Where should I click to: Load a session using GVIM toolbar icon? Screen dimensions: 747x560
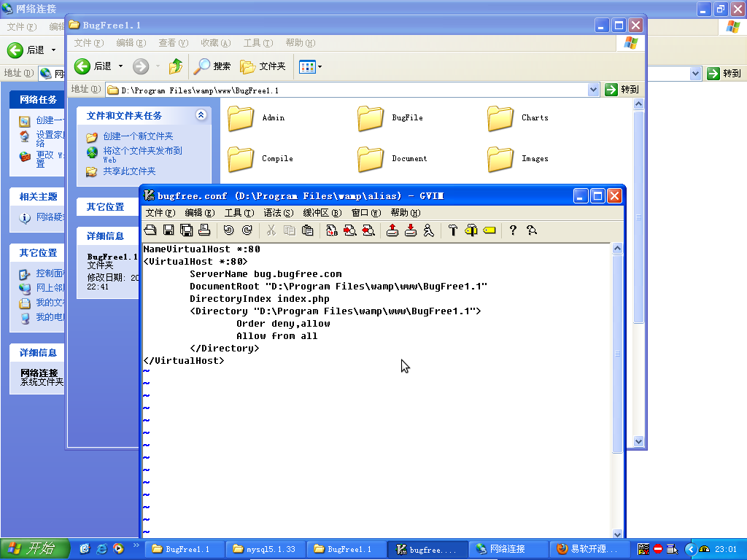tap(392, 230)
